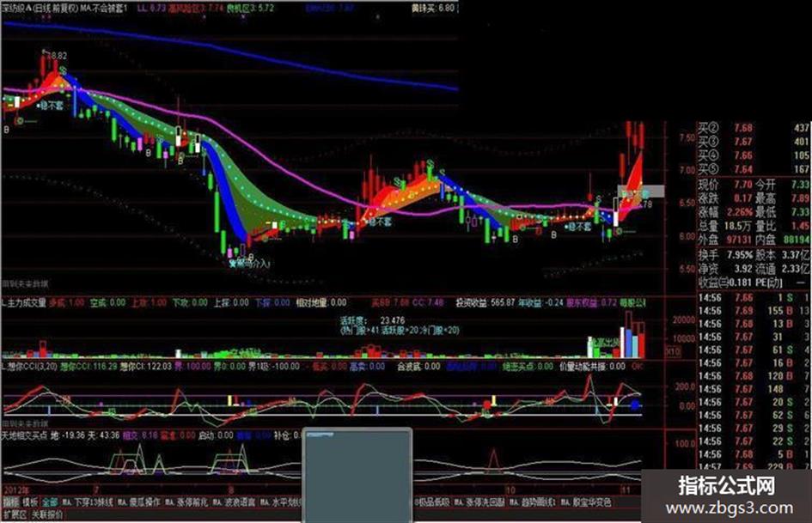Click the 买② 7.68 bid row
The image size is (812, 523).
[x=754, y=127]
